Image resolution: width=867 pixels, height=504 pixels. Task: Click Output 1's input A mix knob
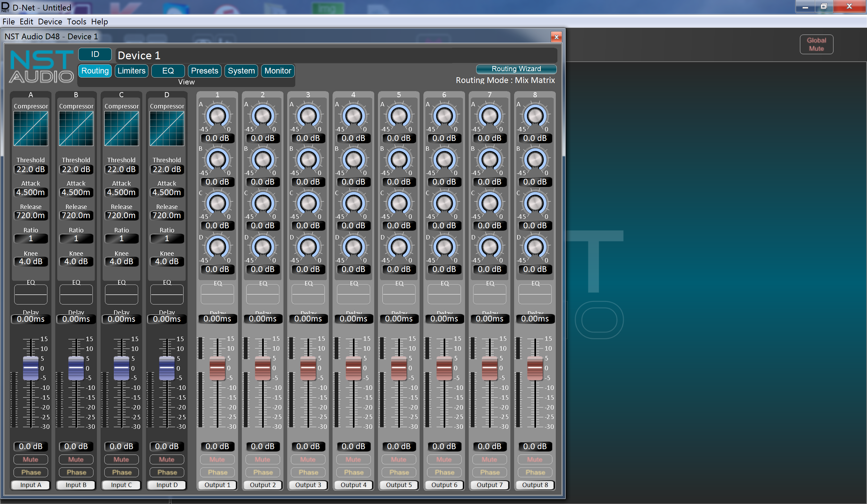tap(217, 116)
